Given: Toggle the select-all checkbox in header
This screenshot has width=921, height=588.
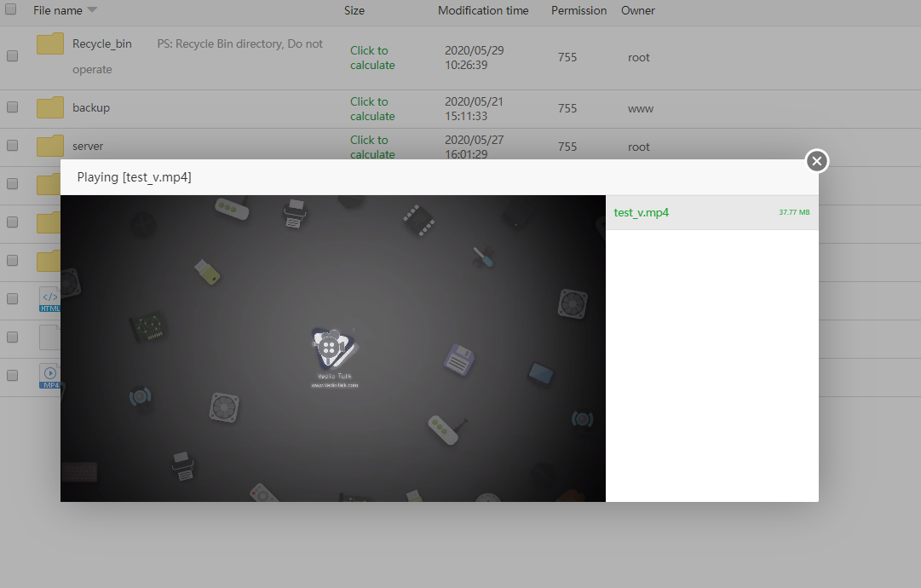Looking at the screenshot, I should 10,9.
